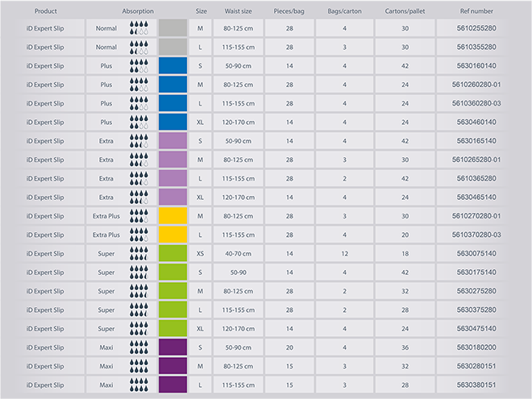Click droplet absorption icon in row 5630165140

point(139,141)
